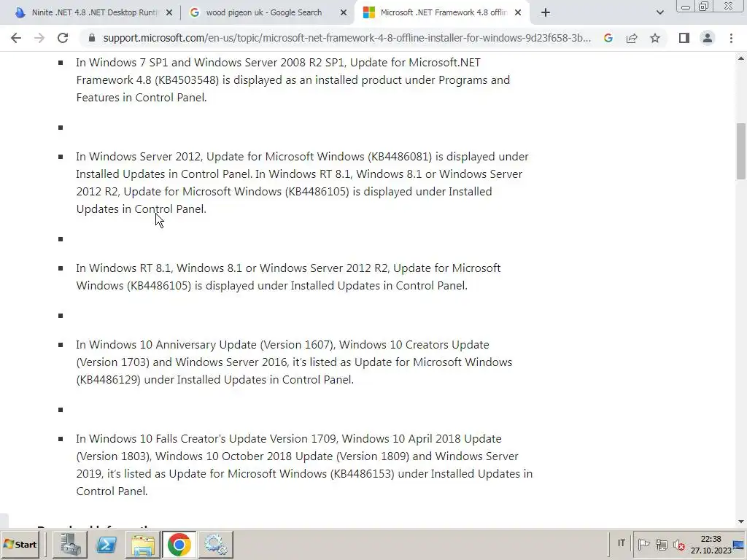
Task: Share this page icon
Action: pyautogui.click(x=632, y=38)
